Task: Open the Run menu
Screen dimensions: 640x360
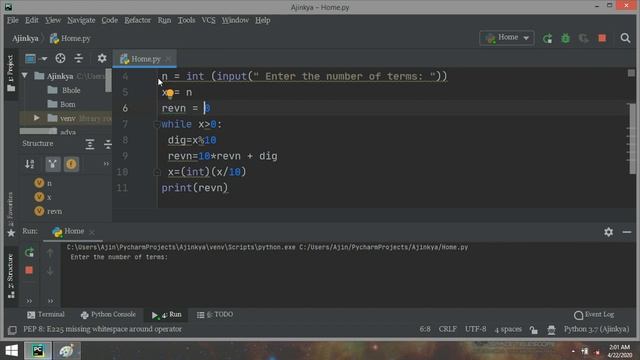Action: click(x=164, y=20)
